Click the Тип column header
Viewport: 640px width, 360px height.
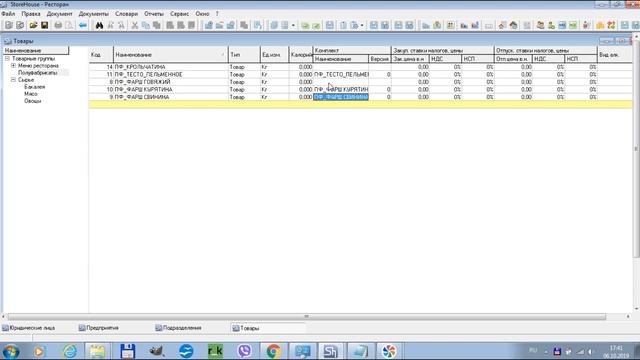(x=244, y=55)
